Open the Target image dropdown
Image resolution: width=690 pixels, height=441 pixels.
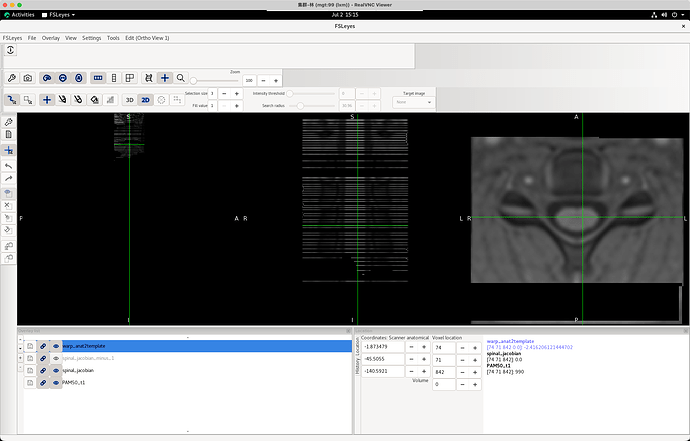413,102
